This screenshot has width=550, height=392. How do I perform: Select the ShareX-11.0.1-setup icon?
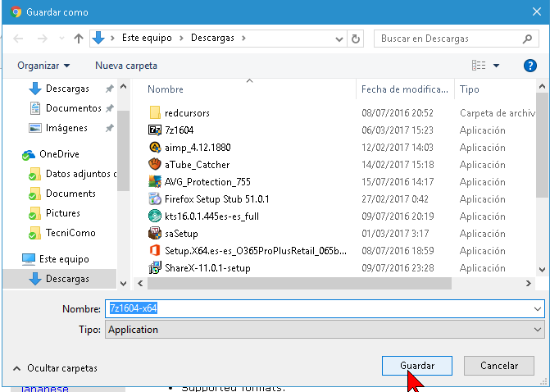tap(155, 268)
